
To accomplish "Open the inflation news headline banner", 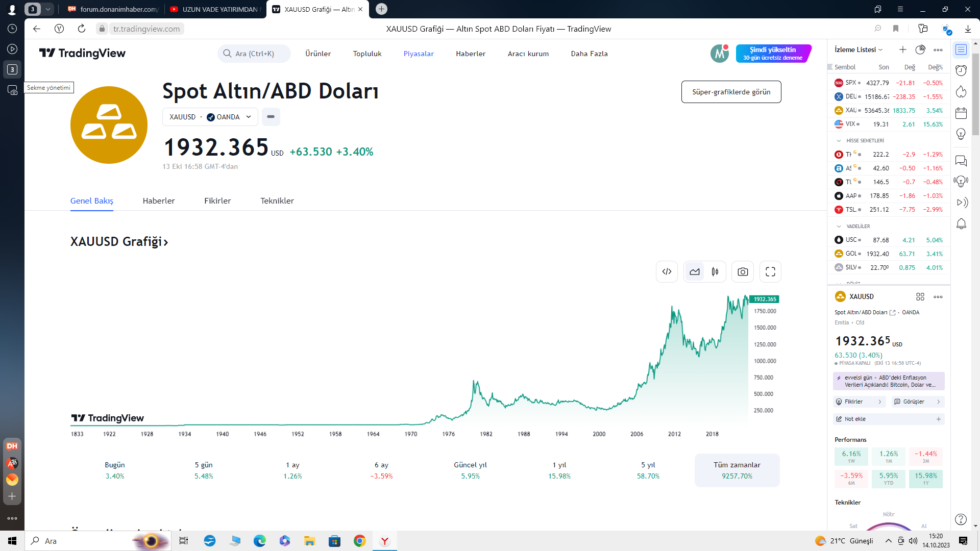I will [x=889, y=381].
